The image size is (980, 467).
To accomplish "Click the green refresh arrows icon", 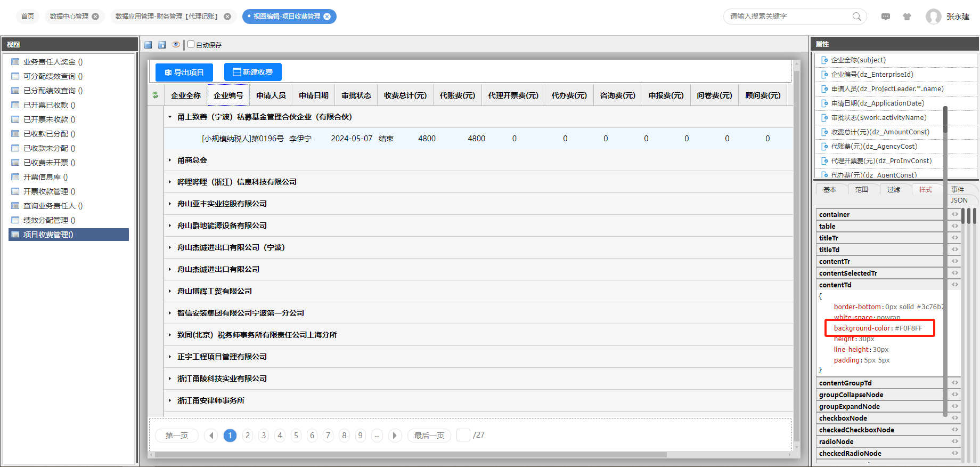I will point(156,95).
